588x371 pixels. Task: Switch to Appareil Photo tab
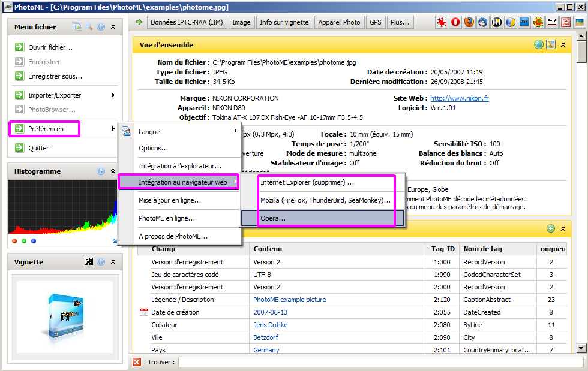340,22
